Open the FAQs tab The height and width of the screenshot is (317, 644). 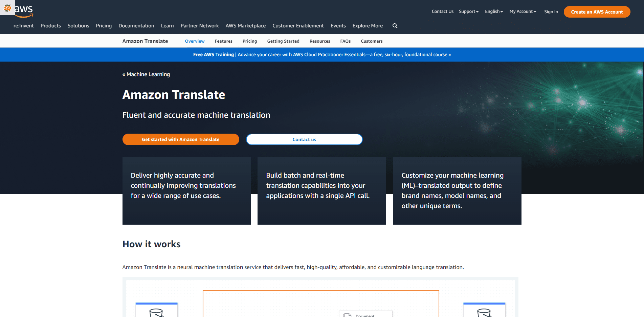click(x=345, y=41)
